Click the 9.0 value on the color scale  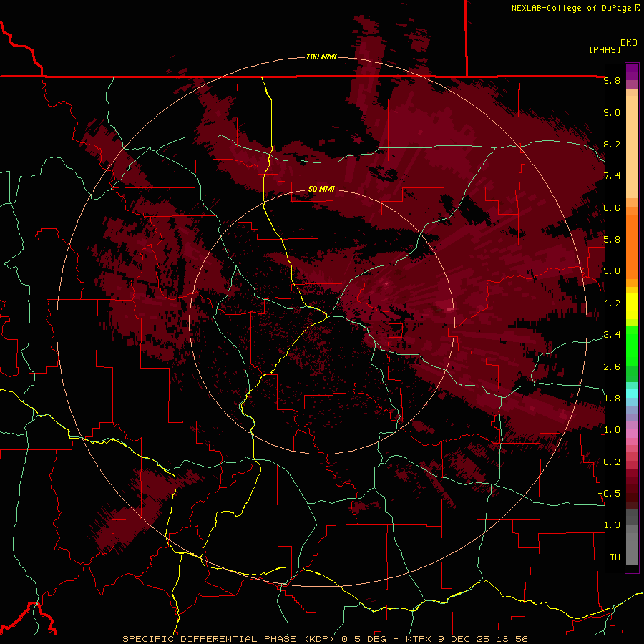(612, 112)
